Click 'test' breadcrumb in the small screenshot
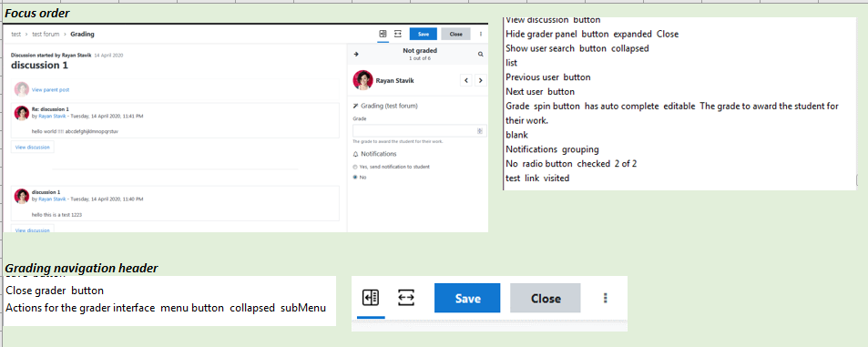 pos(16,34)
